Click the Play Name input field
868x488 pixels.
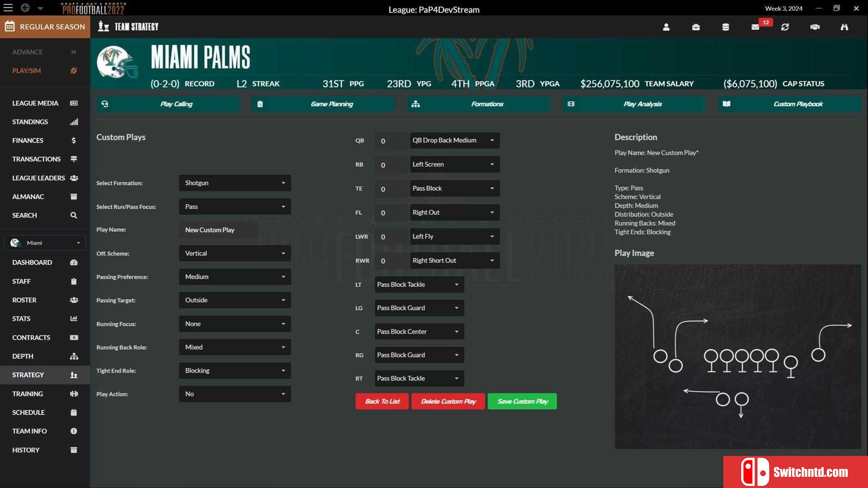(218, 230)
